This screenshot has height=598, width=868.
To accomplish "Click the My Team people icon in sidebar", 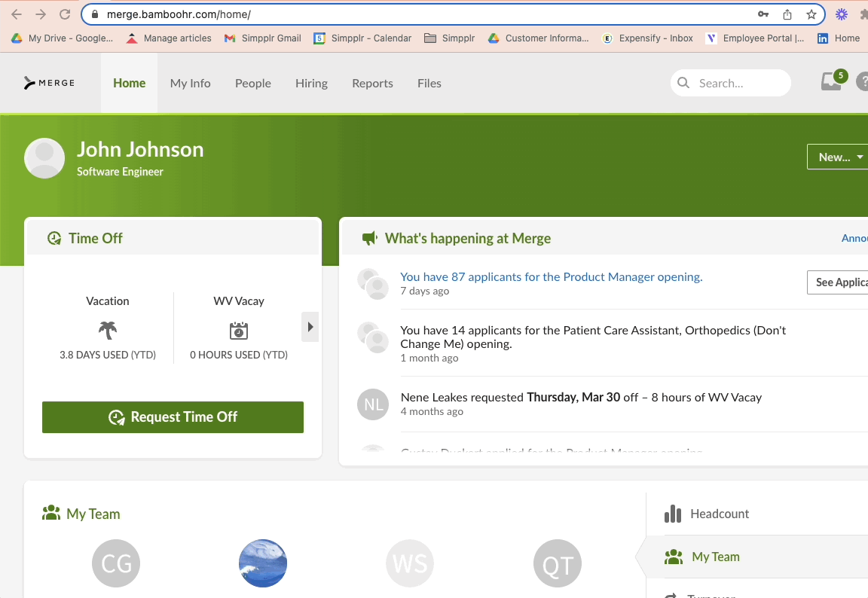I will click(x=673, y=556).
